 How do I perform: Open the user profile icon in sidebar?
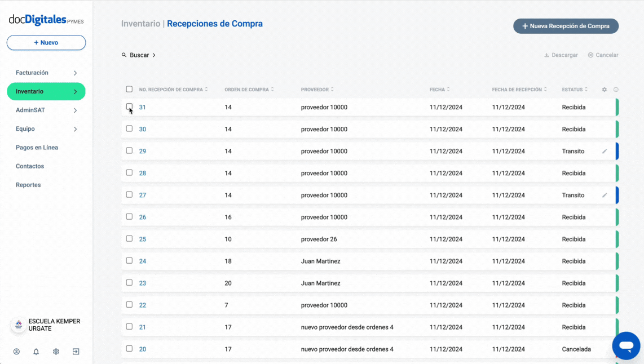(16, 352)
